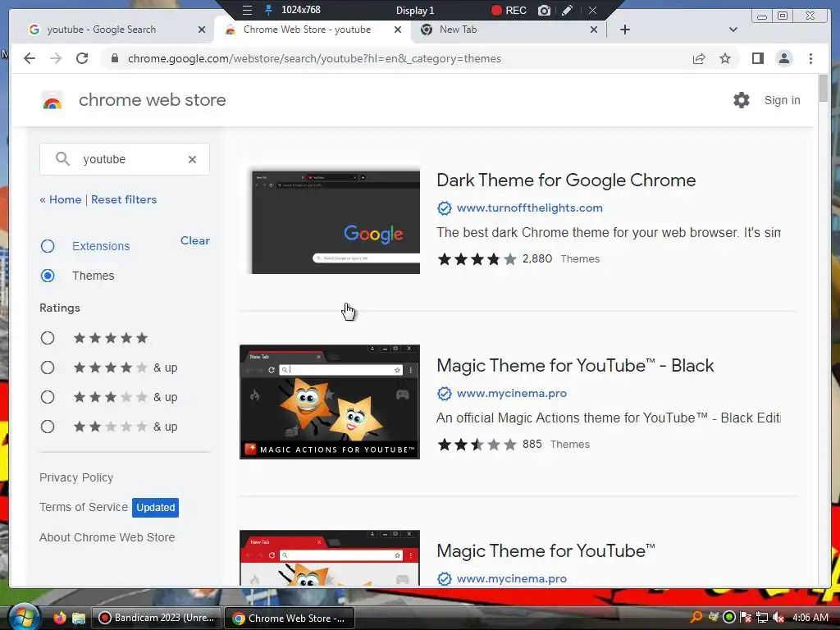840x630 pixels.
Task: Click the address bar URL
Action: [x=314, y=58]
